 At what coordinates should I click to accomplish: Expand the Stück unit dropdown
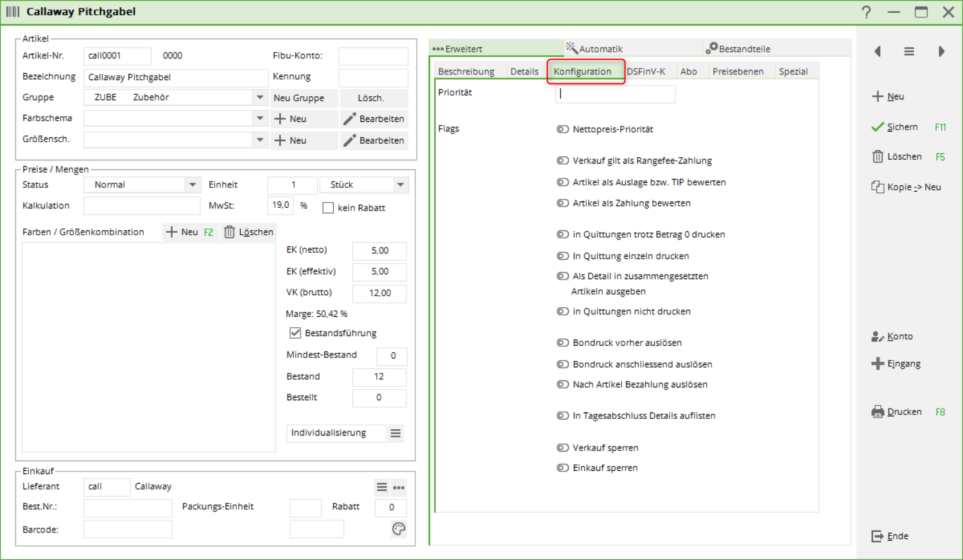[400, 185]
